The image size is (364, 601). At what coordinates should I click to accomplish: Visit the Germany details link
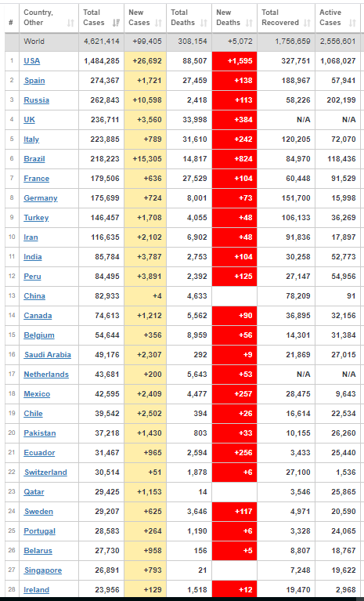(x=41, y=197)
